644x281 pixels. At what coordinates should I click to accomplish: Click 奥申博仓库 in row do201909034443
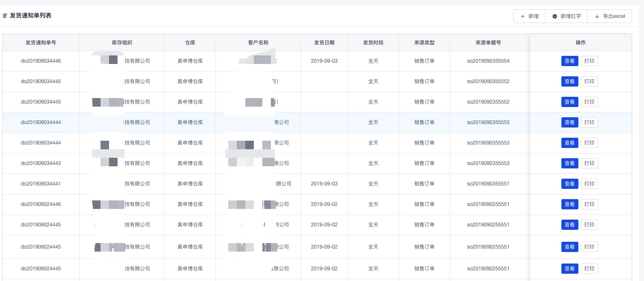coord(190,163)
